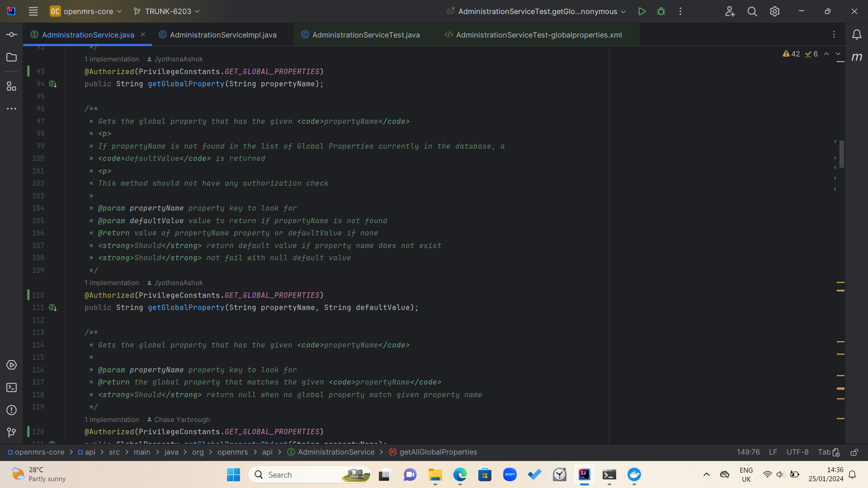Open the Terminal tool window

(11, 388)
